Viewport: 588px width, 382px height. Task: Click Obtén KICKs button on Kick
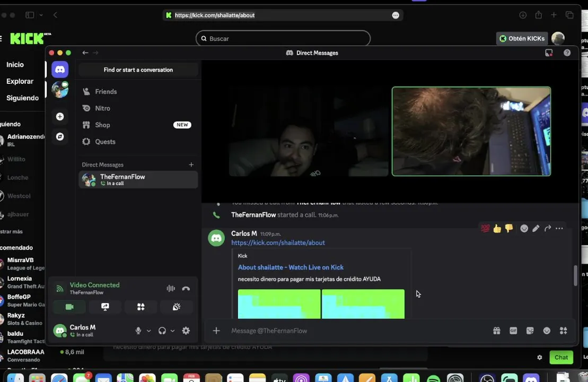click(522, 39)
